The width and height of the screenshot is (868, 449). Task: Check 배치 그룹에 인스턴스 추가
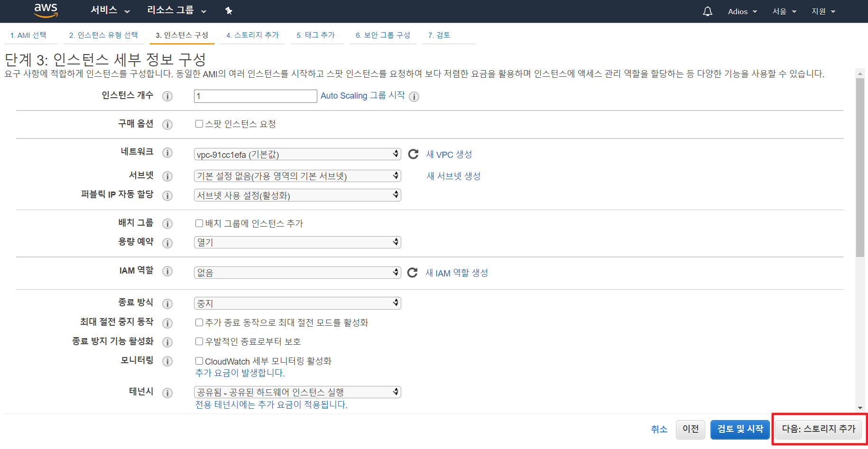point(199,223)
